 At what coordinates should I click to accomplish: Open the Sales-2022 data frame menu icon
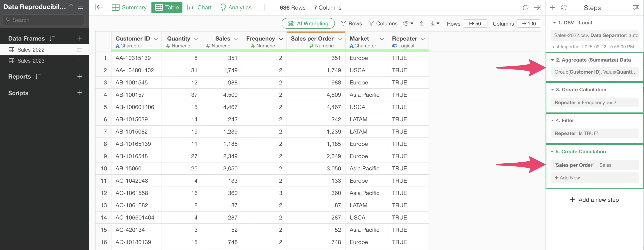(79, 50)
